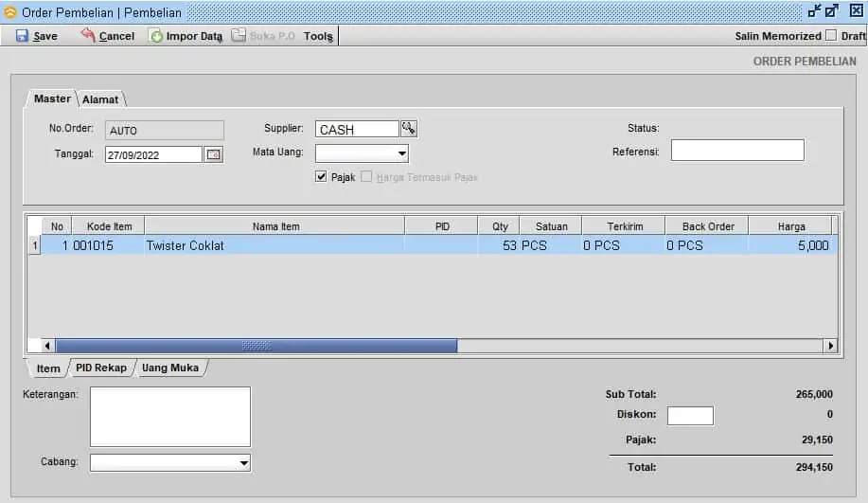Click the Satuan column header

(551, 226)
